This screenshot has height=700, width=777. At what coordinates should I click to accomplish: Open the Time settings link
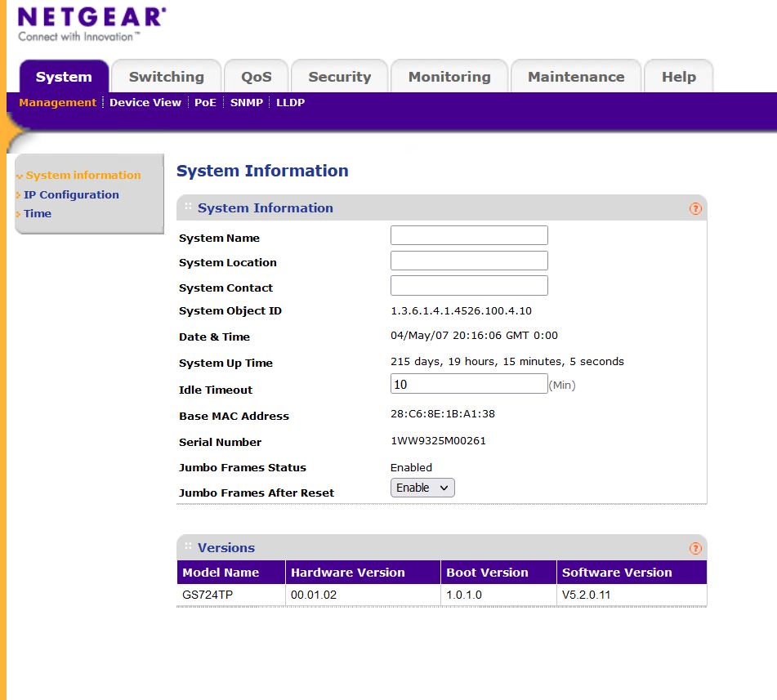(38, 213)
